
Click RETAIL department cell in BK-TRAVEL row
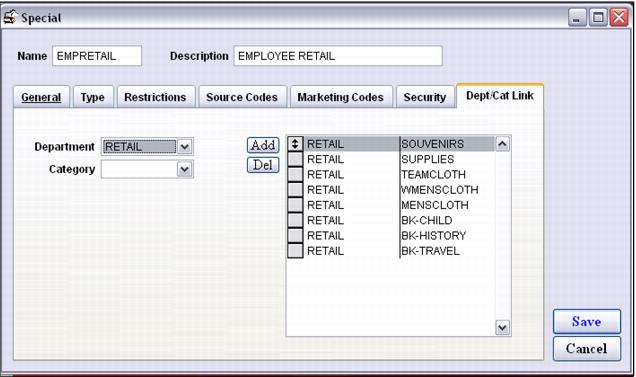tap(352, 251)
